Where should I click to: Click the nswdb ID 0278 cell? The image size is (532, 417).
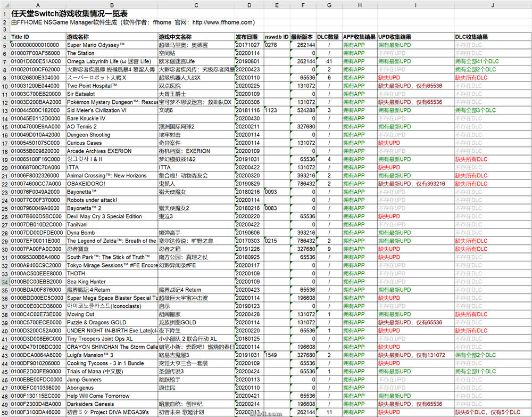point(277,45)
